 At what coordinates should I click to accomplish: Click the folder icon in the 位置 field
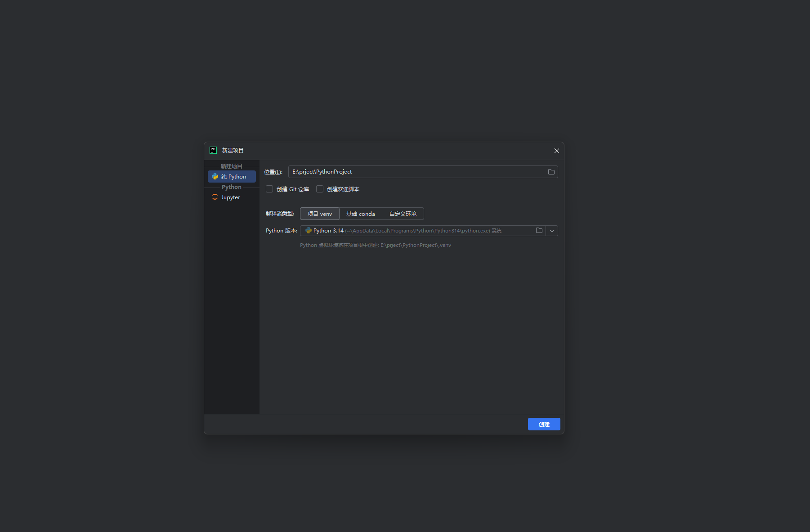551,172
